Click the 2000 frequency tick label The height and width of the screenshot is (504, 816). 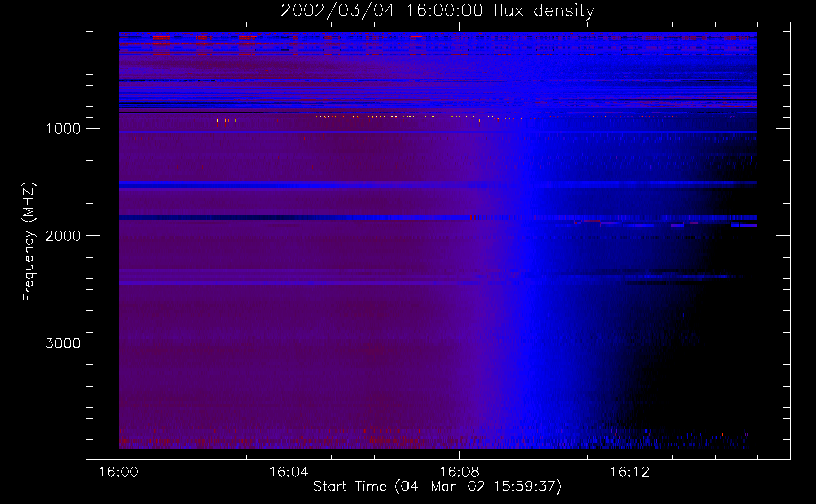click(x=63, y=236)
